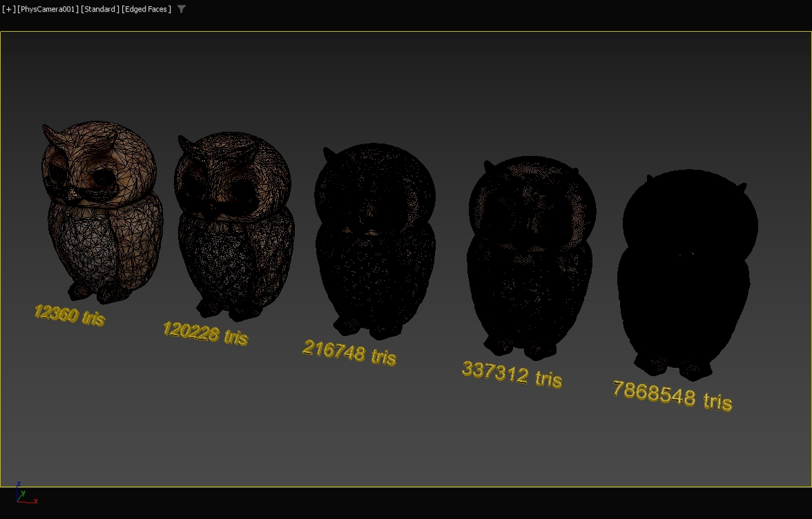Click the 120228 tris text object

click(x=205, y=333)
